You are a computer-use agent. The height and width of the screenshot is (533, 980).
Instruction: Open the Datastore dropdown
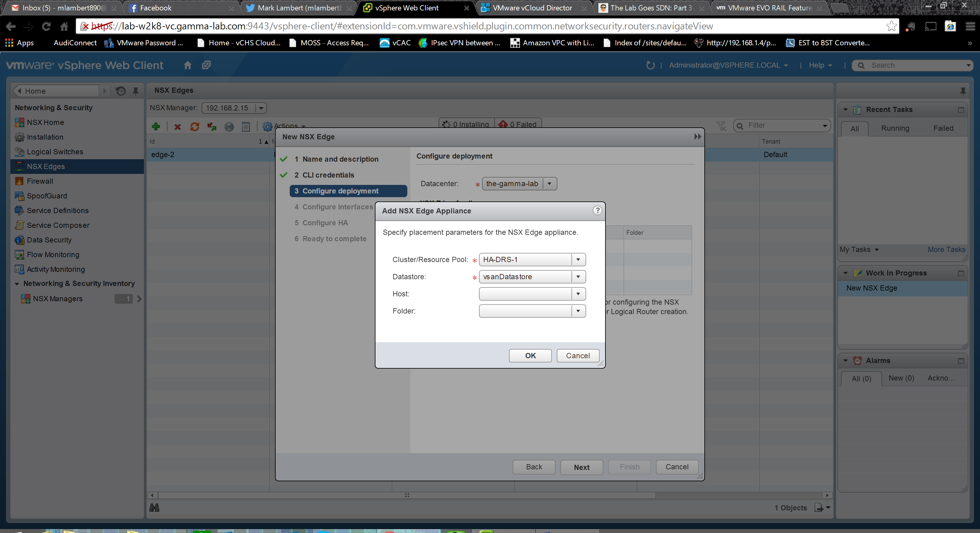(x=578, y=277)
